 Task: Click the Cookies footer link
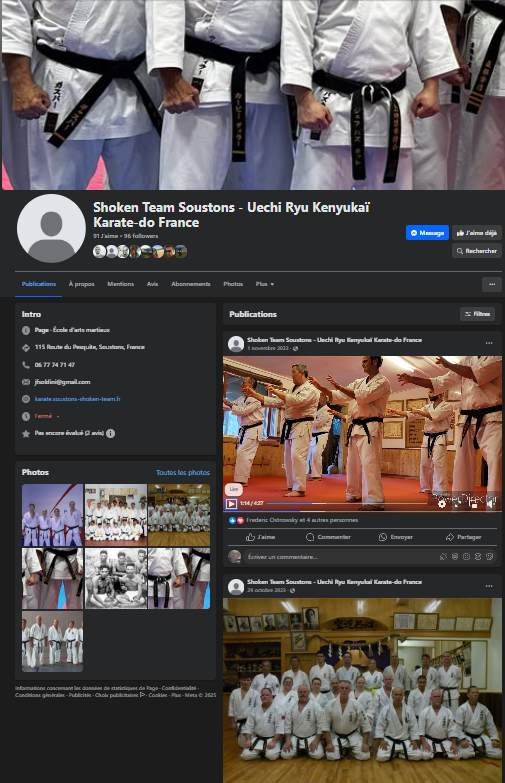pos(158,695)
